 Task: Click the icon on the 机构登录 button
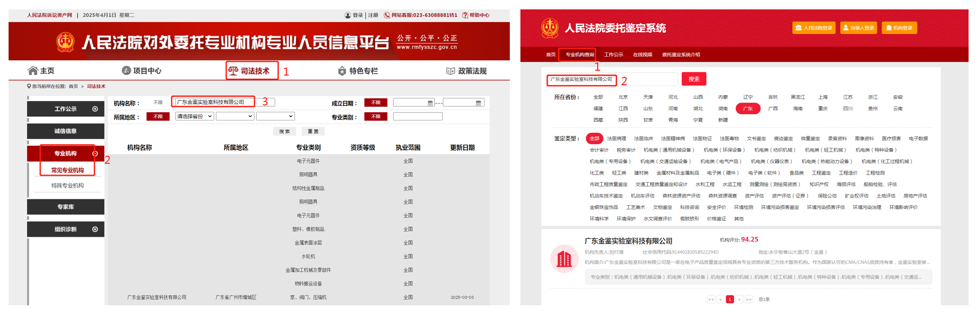click(x=889, y=28)
